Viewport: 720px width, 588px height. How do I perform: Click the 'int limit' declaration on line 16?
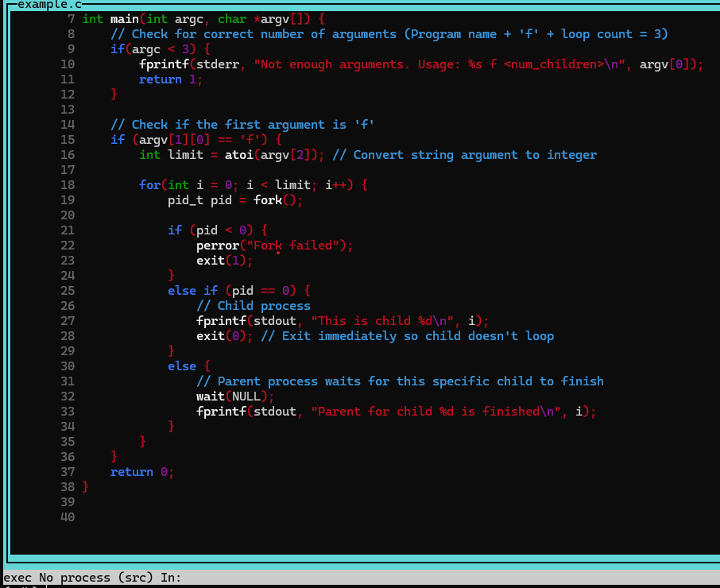coord(171,155)
